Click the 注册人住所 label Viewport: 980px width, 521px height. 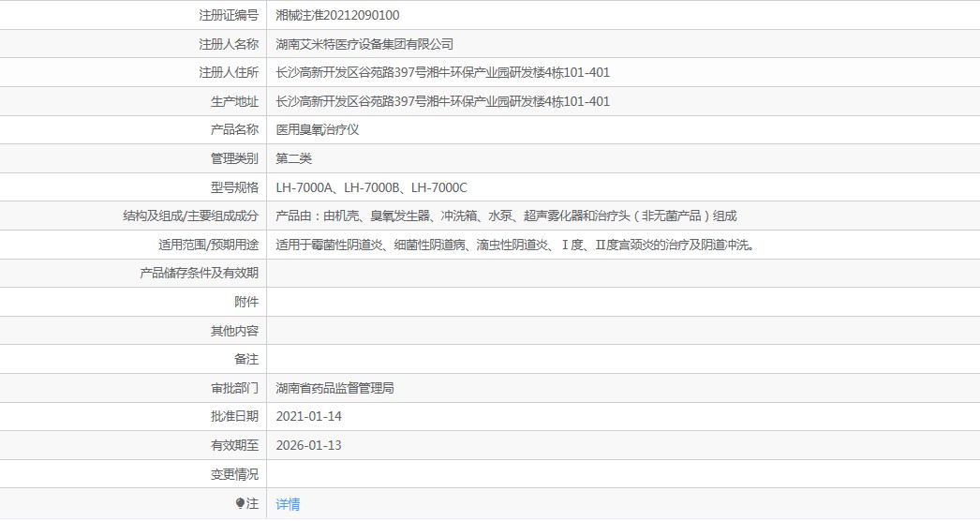229,72
